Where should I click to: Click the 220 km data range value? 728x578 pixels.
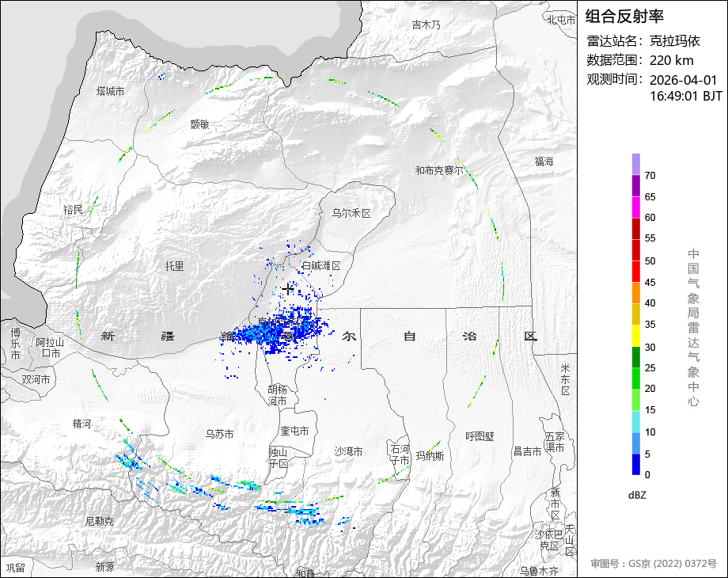(x=671, y=60)
